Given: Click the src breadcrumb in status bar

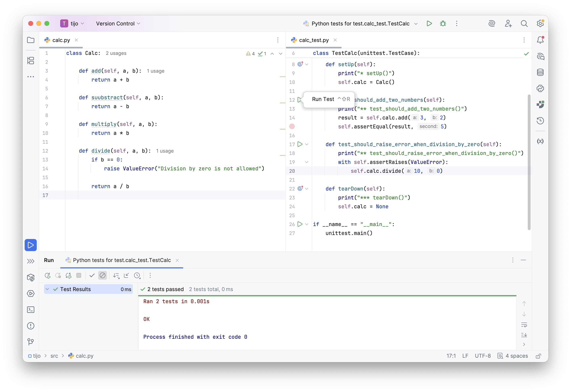Looking at the screenshot, I should pyautogui.click(x=54, y=356).
